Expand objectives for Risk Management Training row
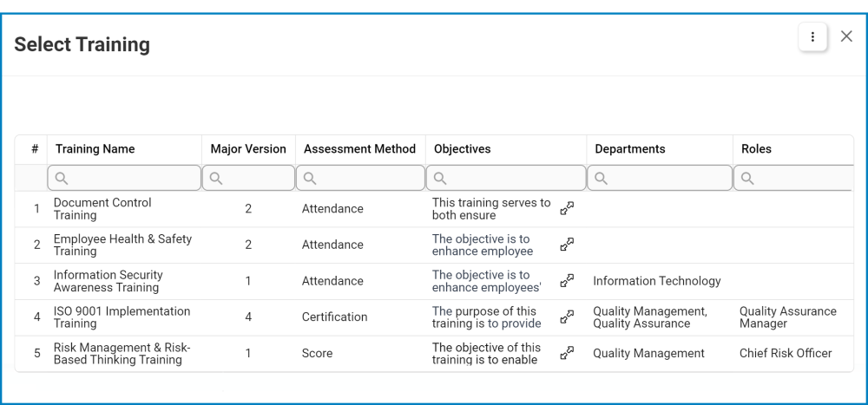The width and height of the screenshot is (868, 405). (x=567, y=353)
